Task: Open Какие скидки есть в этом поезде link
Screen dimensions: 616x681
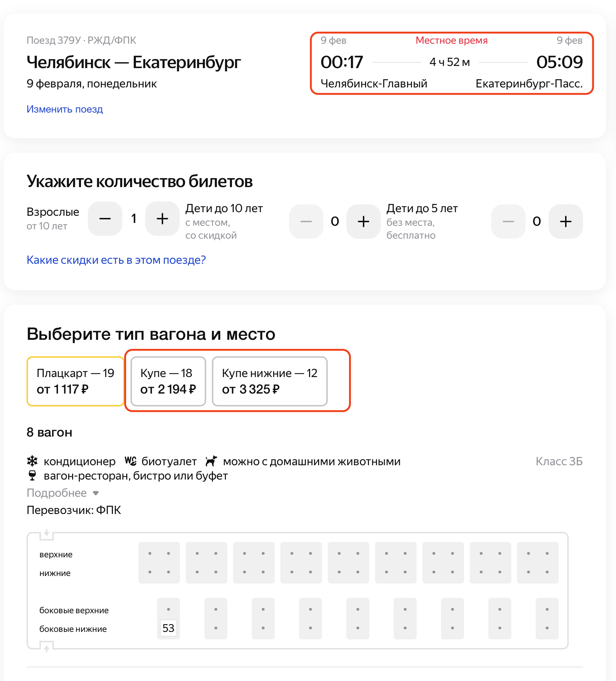Action: click(x=116, y=260)
